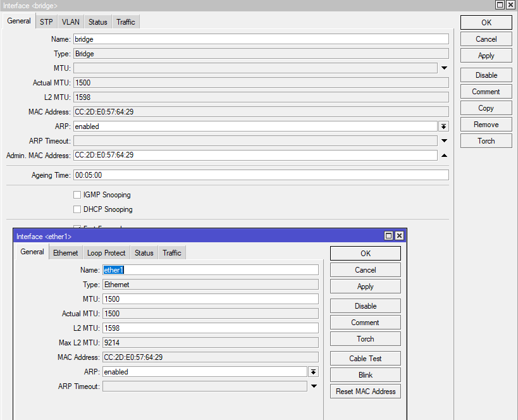
Task: Reset MAC Address of ether1
Action: (365, 391)
